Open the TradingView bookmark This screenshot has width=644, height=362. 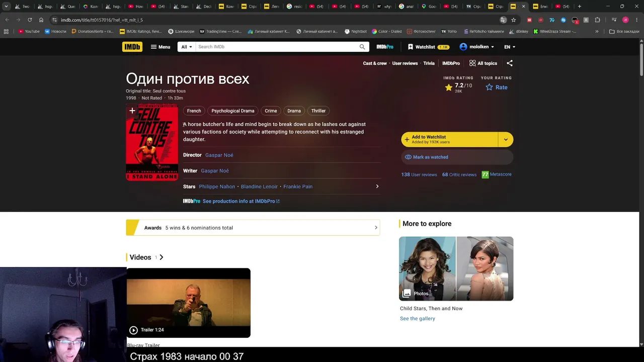click(220, 31)
